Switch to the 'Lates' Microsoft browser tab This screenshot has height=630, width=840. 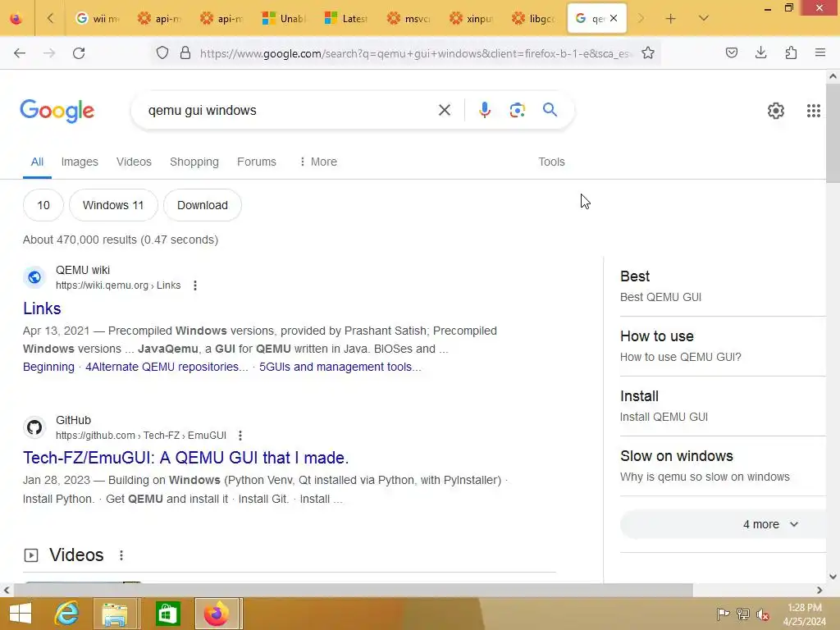(347, 19)
